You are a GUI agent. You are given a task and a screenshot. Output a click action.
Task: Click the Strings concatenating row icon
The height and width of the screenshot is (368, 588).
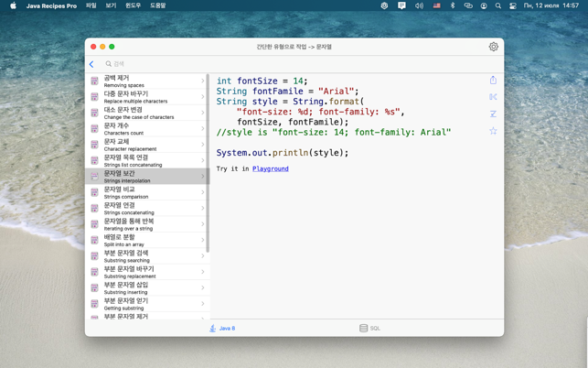[x=94, y=208]
